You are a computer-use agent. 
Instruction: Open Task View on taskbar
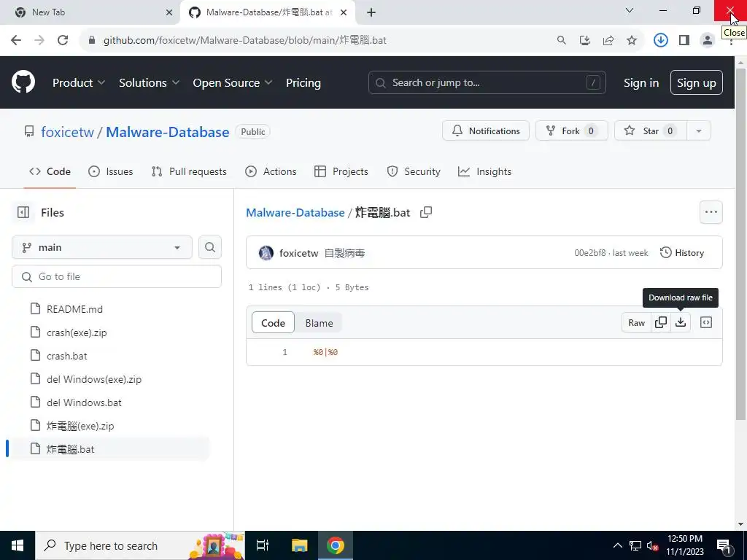[x=263, y=545]
